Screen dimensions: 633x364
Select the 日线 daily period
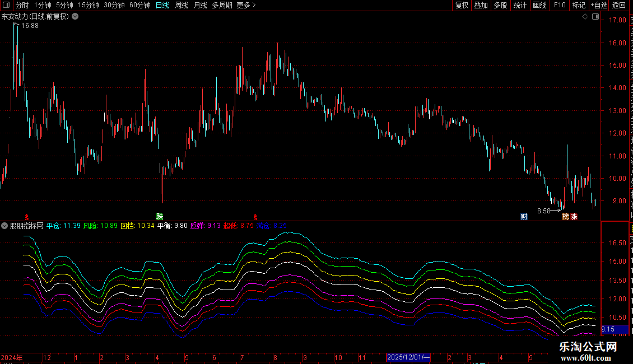tap(162, 5)
